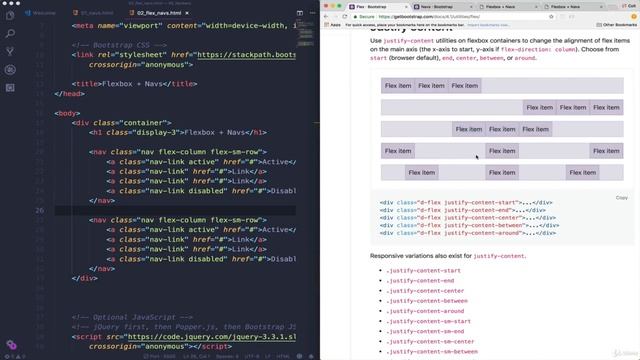Close the Flex · Bootstrap browser tab

tap(406, 7)
